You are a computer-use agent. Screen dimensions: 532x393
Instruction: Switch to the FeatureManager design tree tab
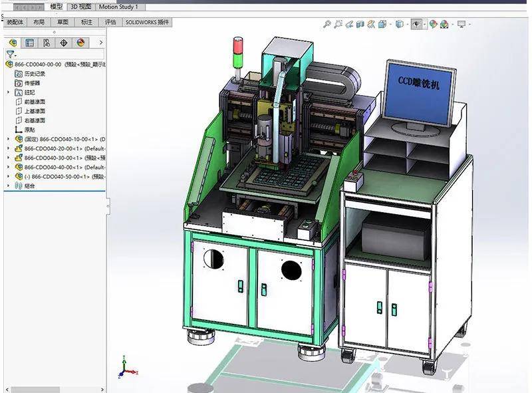pos(13,43)
